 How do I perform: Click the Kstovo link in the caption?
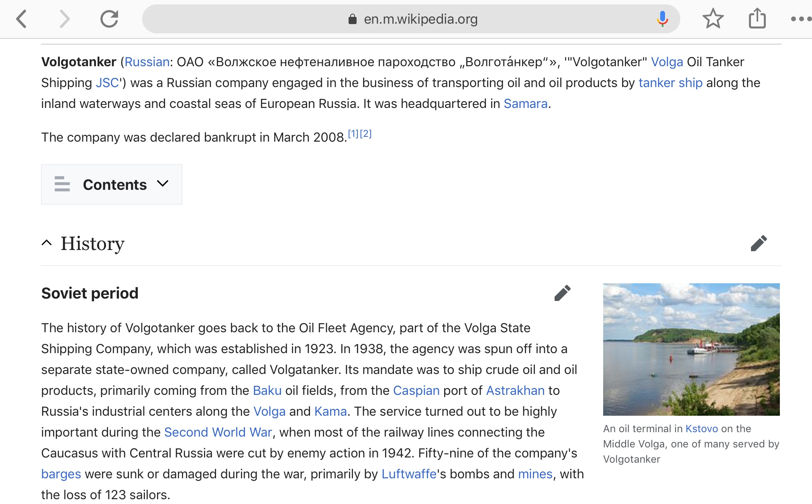701,429
